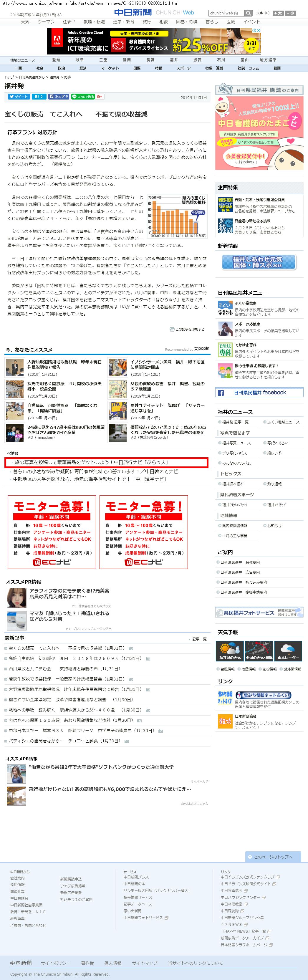Image resolution: width=308 pixels, height=980 pixels.
Task: Open the 天気 top menu item
Action: [x=25, y=22]
